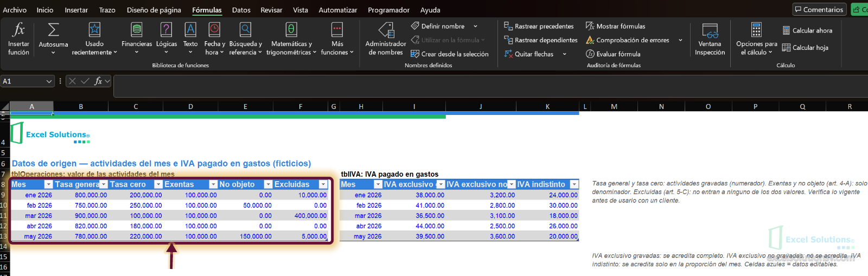Open Matemáticas y trigonométricas functions
868x276 pixels.
point(291,39)
